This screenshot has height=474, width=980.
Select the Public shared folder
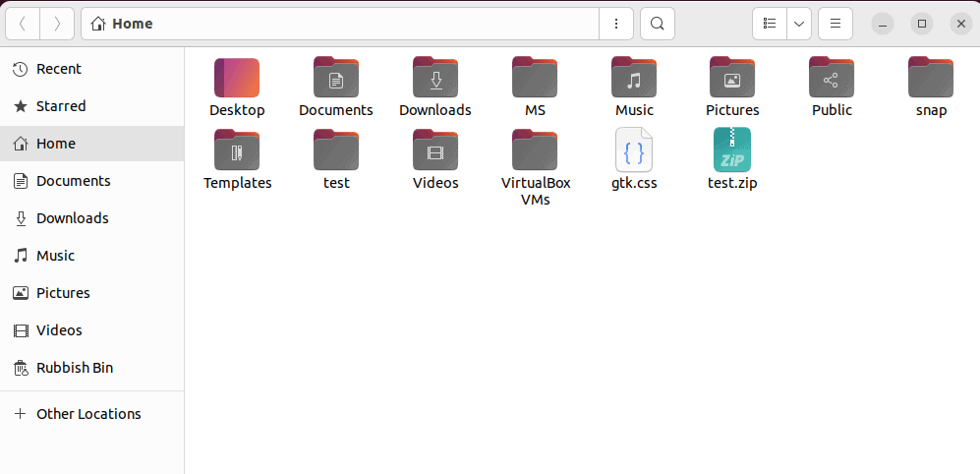(x=832, y=78)
